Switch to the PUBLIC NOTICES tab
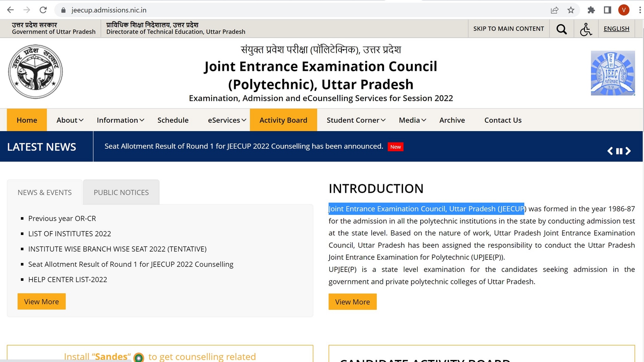The height and width of the screenshot is (362, 644). [x=121, y=192]
